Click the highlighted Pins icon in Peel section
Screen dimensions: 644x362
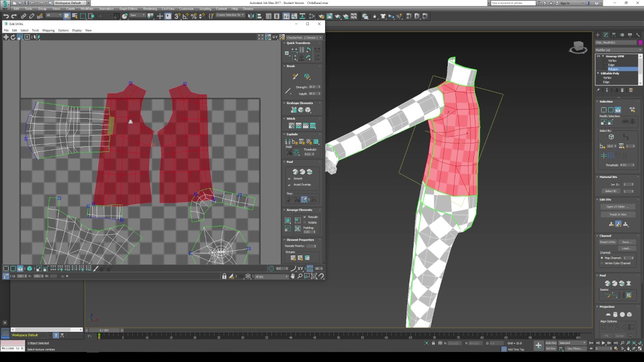tap(304, 200)
